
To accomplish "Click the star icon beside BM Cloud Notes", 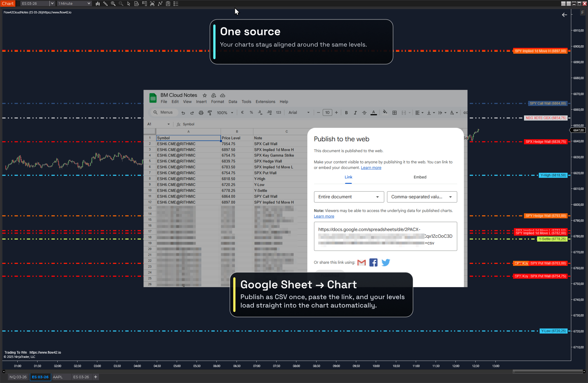I will (x=205, y=95).
